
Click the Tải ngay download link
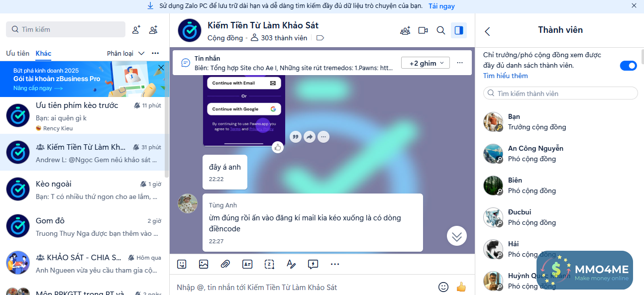tap(441, 6)
